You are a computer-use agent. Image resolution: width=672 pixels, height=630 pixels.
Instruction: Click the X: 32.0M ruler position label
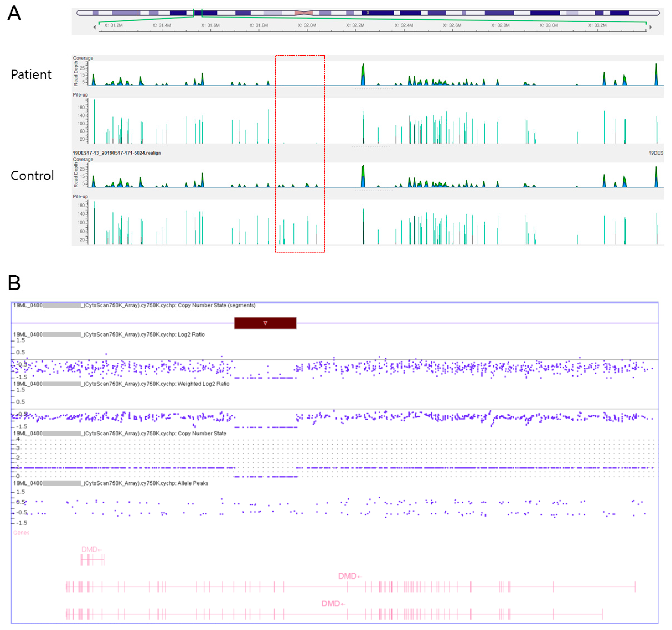coord(307,25)
